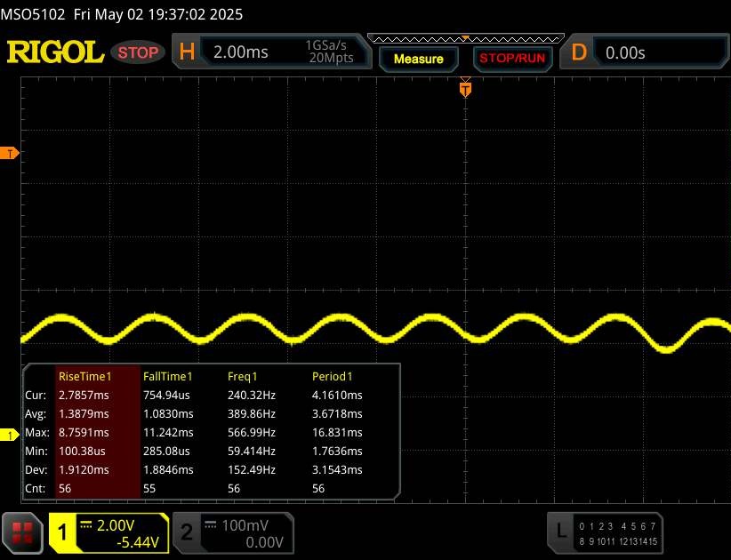Screen dimensions: 731x560
Task: Click the Cur: row label
Action: [x=36, y=395]
